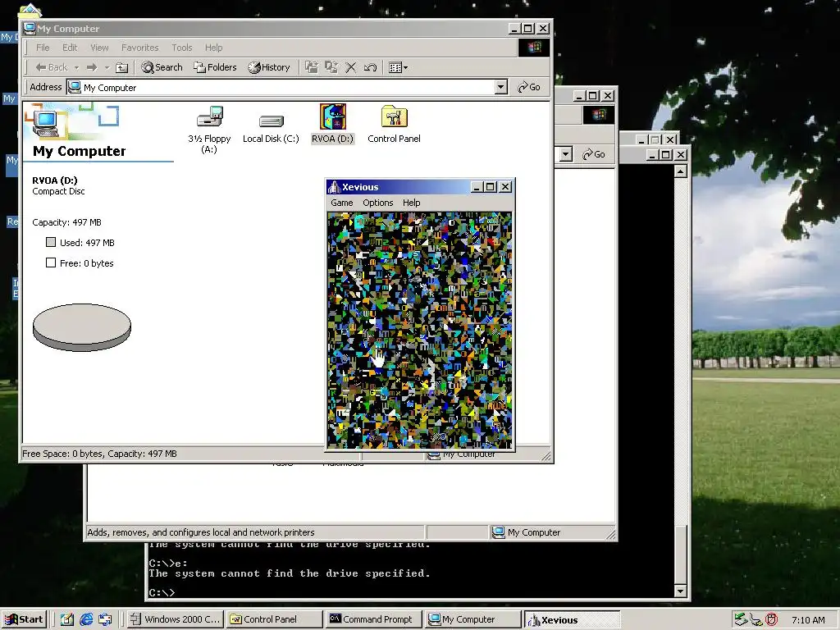Image resolution: width=840 pixels, height=630 pixels.
Task: Open the Search pane from the toolbar
Action: tap(162, 67)
